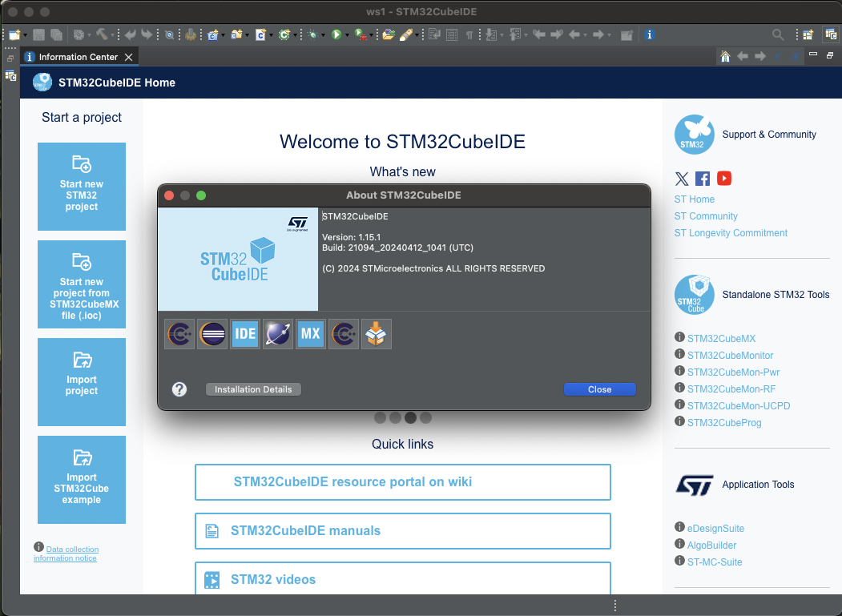Open the ST Community link
842x616 pixels.
706,216
